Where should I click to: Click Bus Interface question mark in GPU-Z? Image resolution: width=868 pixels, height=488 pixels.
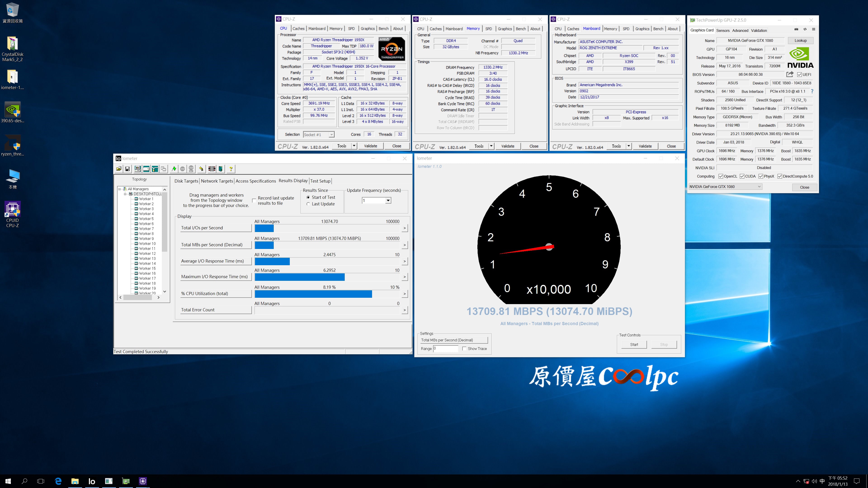tap(812, 91)
